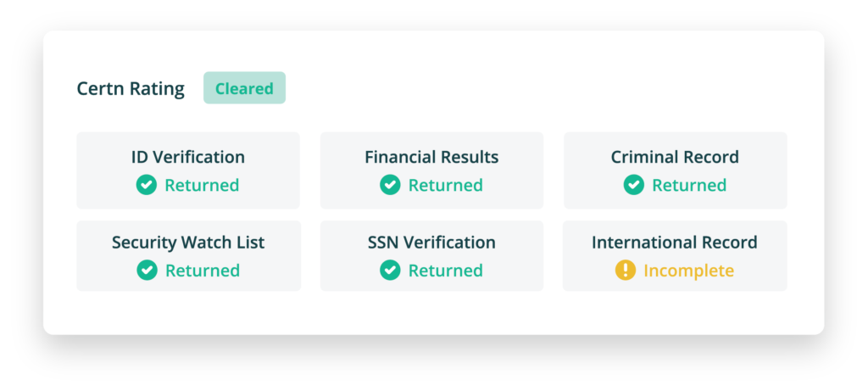Click the SSN Verification green checkmark icon

[390, 271]
